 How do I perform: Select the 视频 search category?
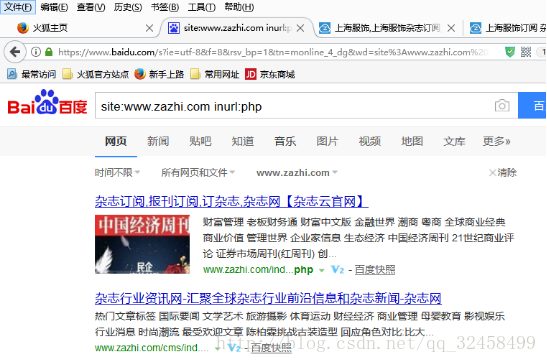pos(370,141)
